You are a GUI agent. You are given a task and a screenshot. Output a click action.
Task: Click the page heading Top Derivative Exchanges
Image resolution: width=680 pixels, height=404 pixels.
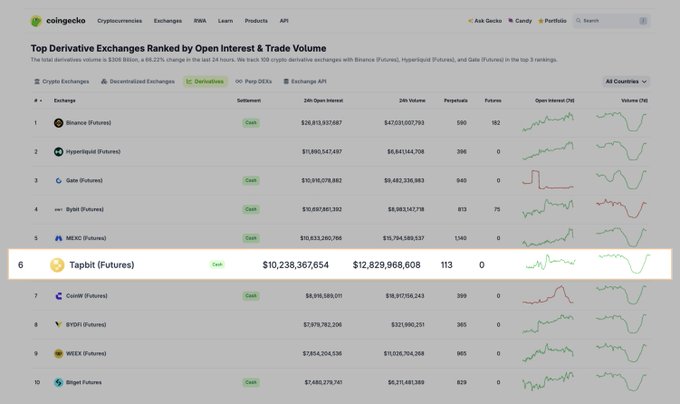178,49
